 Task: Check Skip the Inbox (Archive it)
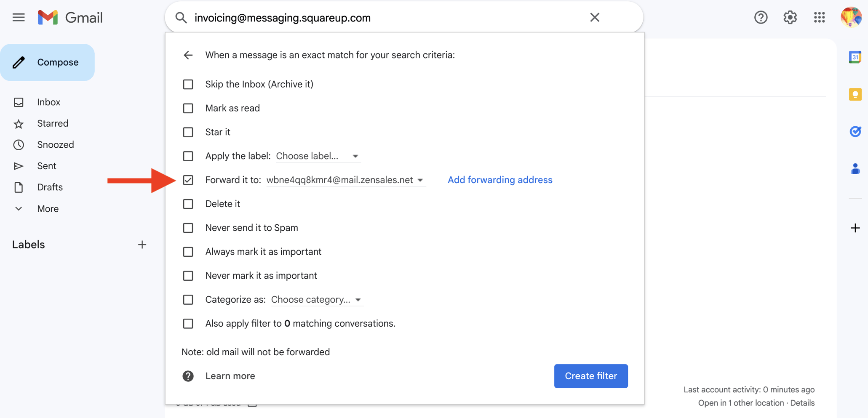[x=188, y=84]
